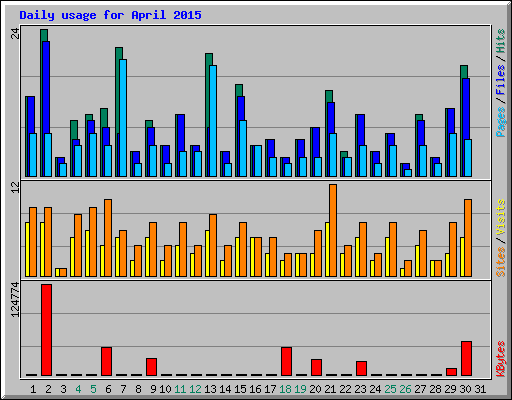
Task: Select the "124774" axis value of the KBytes chart
Action: pyautogui.click(x=15, y=300)
